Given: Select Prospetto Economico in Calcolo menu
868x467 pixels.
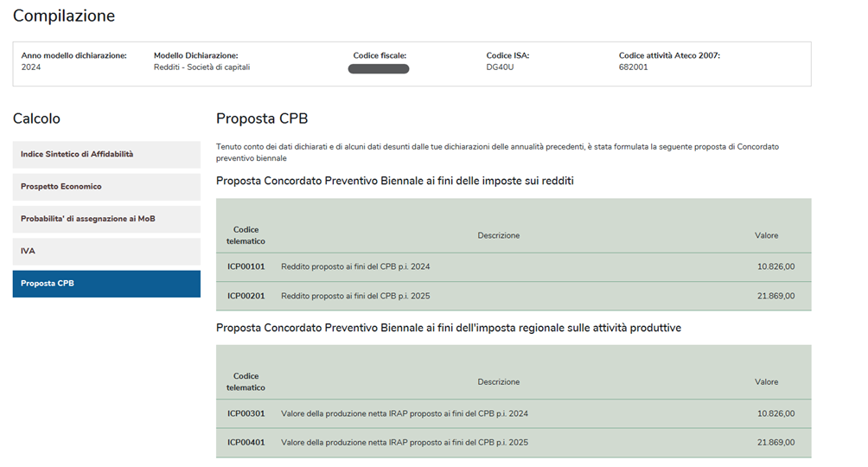Looking at the screenshot, I should pyautogui.click(x=106, y=187).
